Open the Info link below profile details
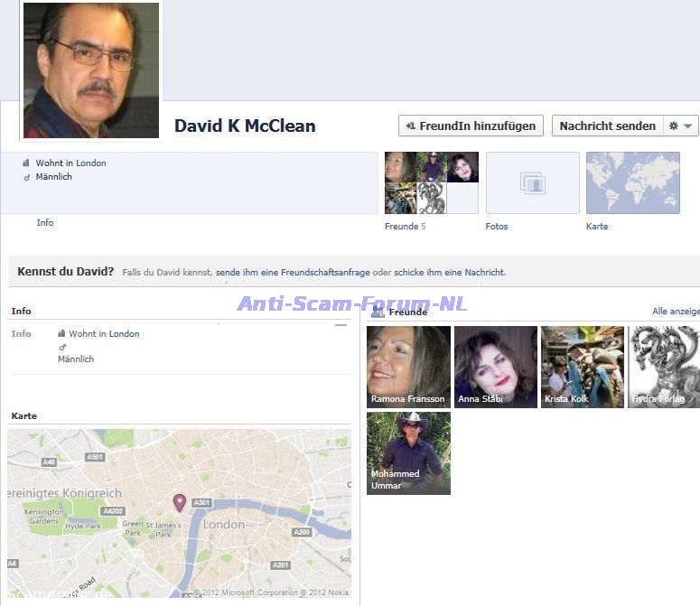This screenshot has height=606, width=700. [x=45, y=223]
